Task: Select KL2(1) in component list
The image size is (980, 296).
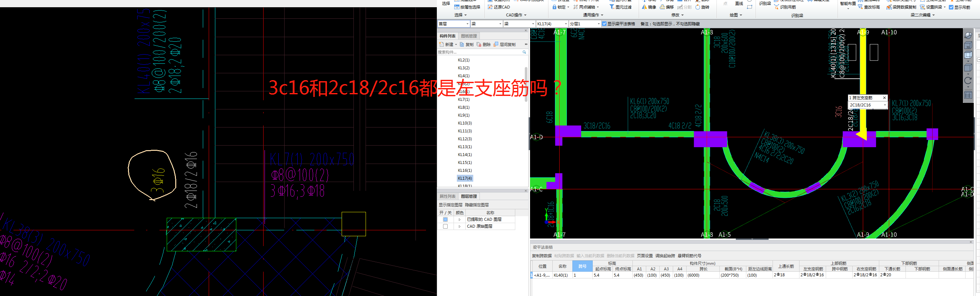Action: (463, 60)
